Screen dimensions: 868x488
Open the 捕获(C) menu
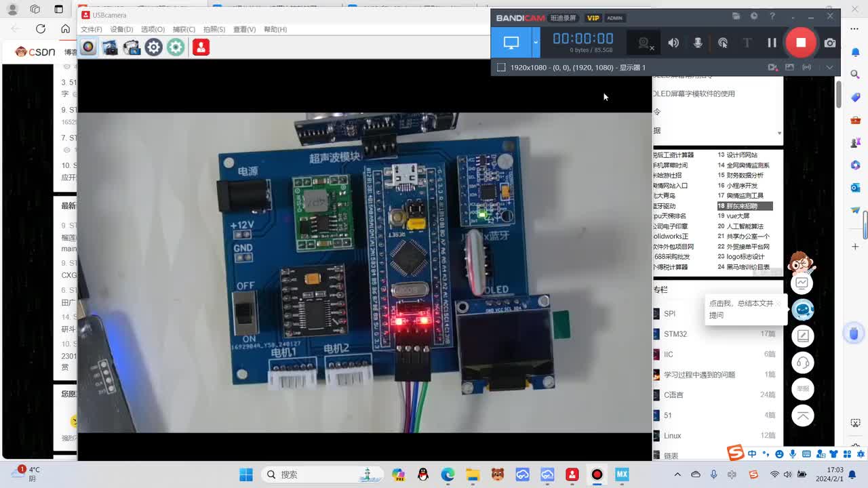(x=184, y=30)
